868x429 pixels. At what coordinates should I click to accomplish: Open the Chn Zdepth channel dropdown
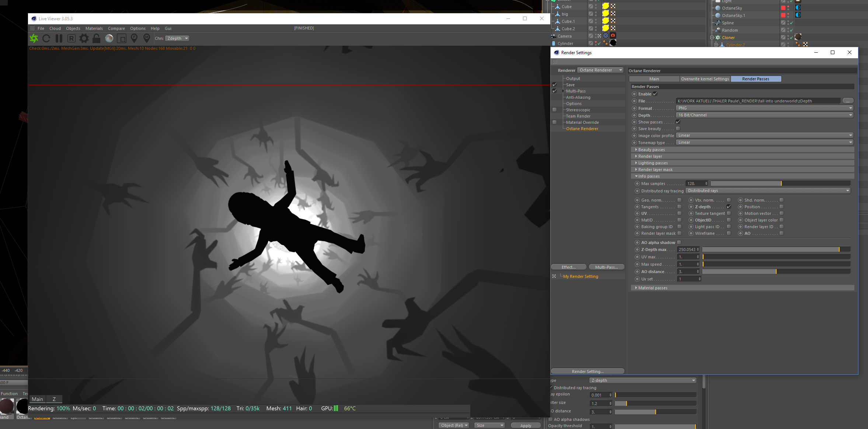coord(177,38)
